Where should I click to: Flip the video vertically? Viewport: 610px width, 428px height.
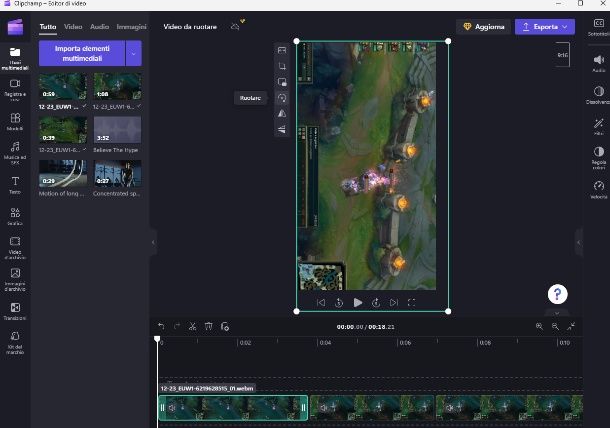[x=282, y=129]
